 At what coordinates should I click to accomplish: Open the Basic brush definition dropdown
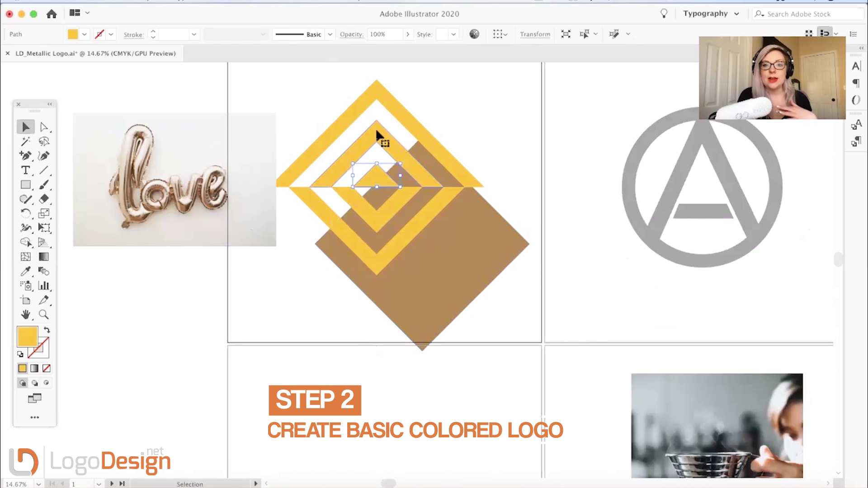point(330,34)
